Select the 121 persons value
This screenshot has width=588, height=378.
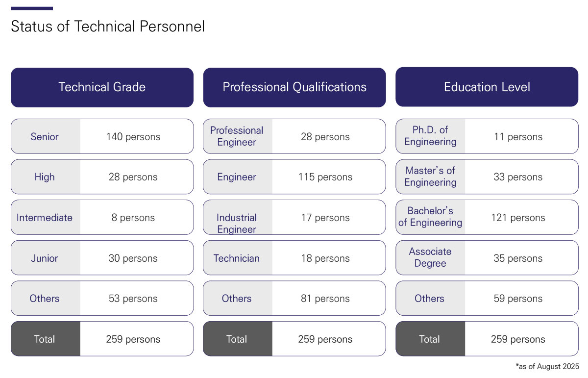tap(518, 218)
